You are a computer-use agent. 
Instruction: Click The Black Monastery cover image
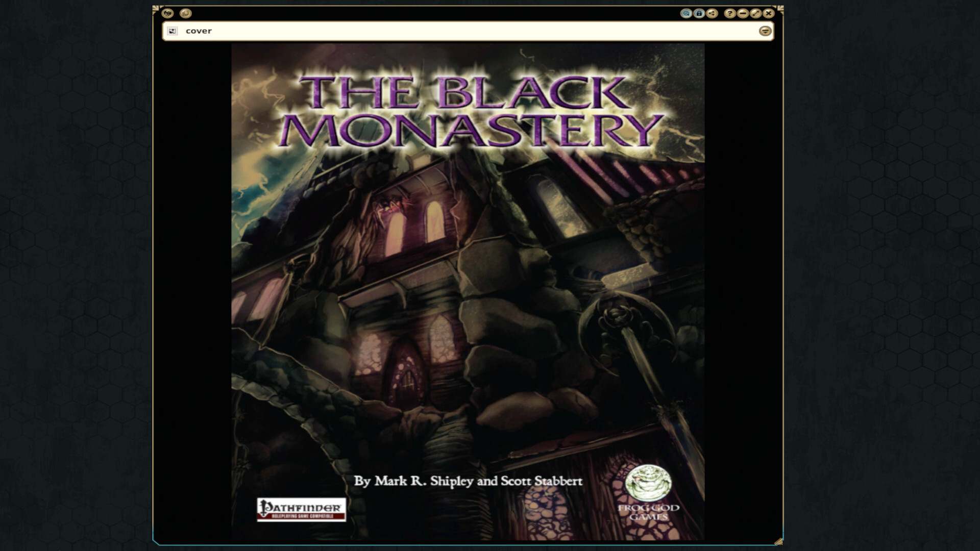(x=468, y=292)
